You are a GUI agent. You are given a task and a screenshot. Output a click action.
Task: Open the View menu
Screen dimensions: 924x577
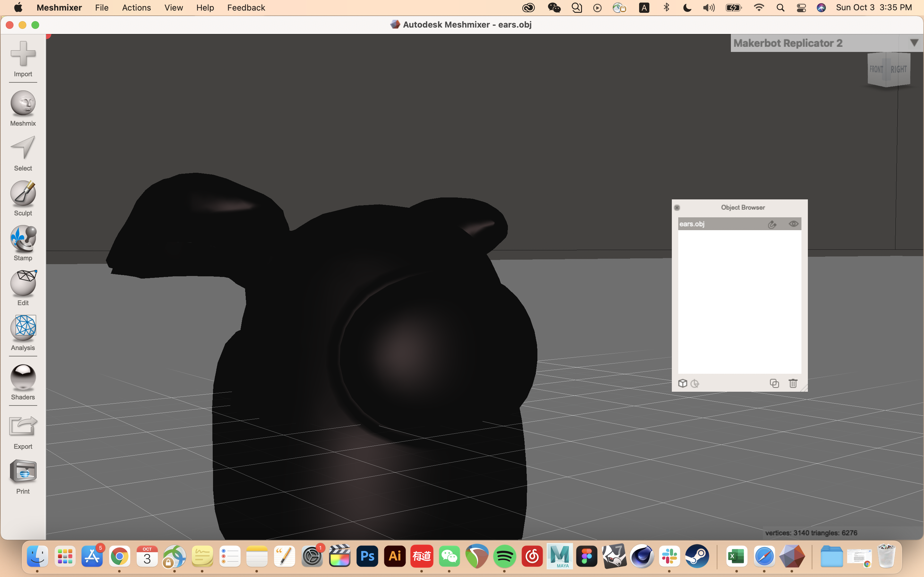pos(173,8)
